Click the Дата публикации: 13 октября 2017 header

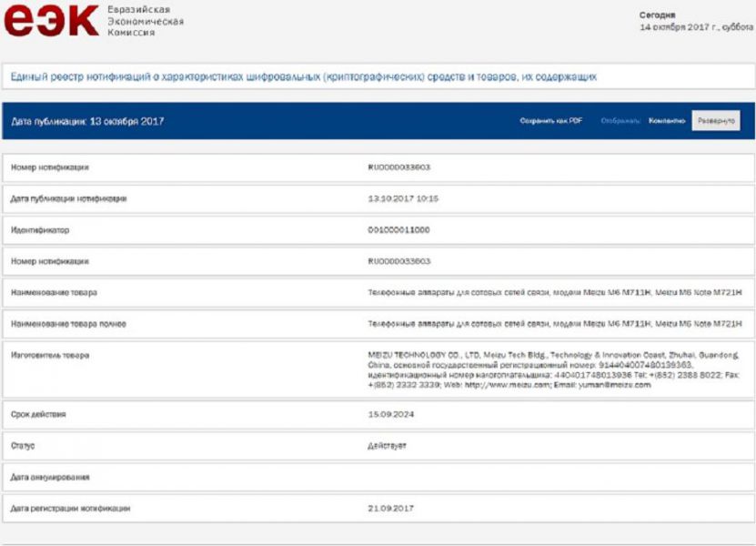87,121
